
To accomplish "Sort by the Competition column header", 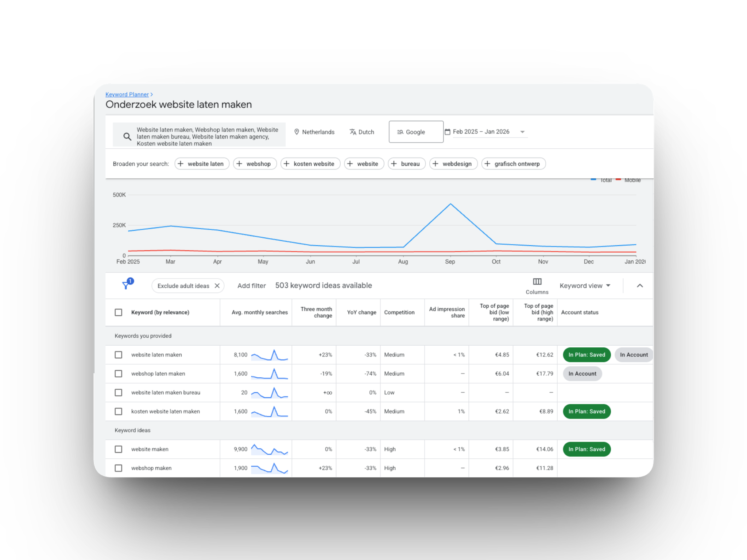I will click(x=399, y=312).
